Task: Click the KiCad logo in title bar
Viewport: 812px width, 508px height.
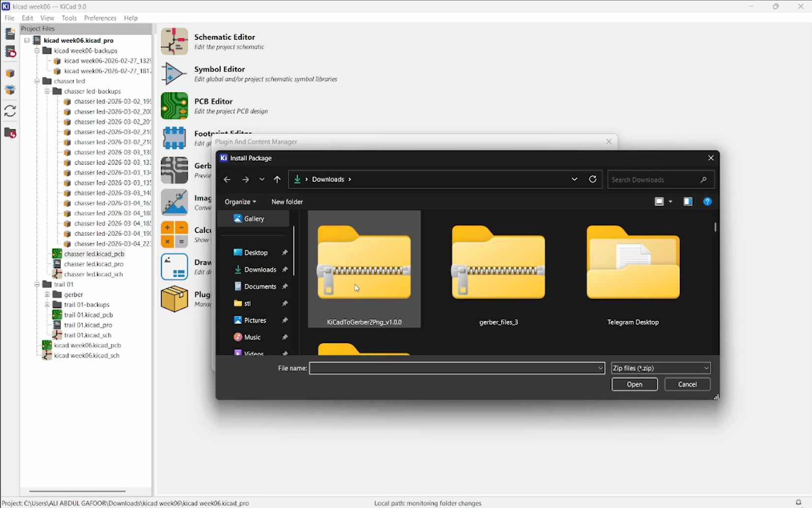Action: pos(6,6)
